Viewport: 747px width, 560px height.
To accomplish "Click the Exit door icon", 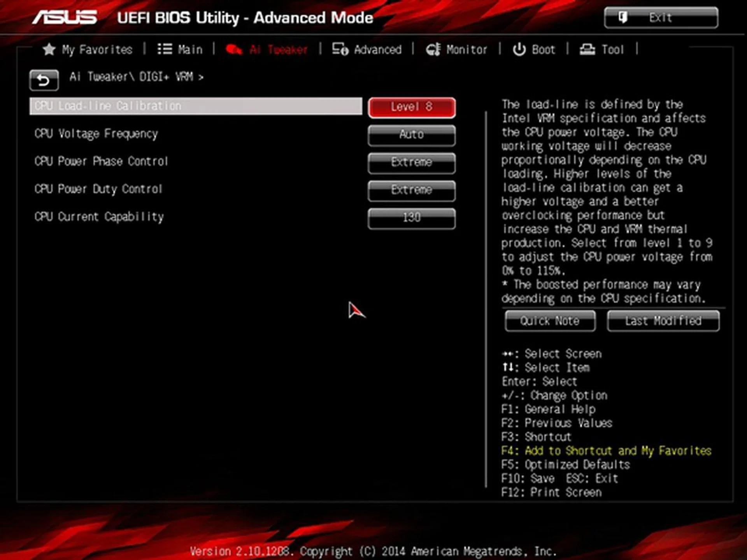I will [x=623, y=17].
